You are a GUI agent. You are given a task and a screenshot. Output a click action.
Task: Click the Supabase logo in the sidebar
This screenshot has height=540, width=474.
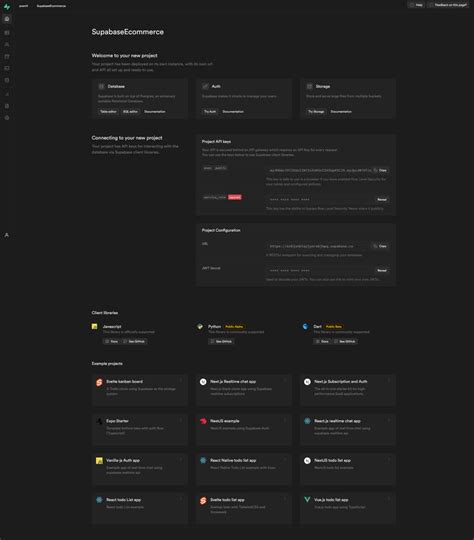(7, 6)
